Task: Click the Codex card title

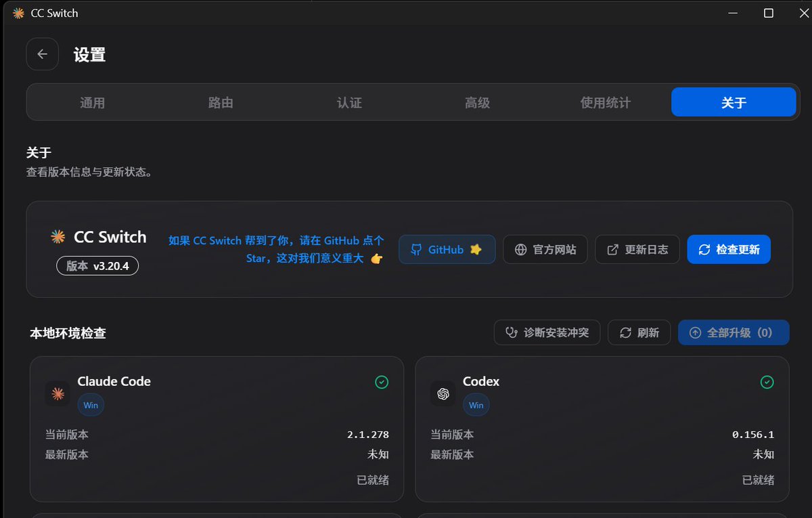Action: (481, 381)
